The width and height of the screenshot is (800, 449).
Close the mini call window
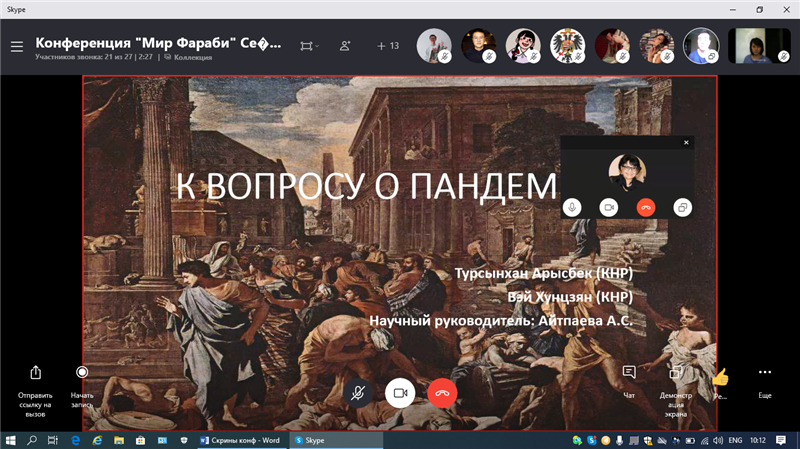686,143
